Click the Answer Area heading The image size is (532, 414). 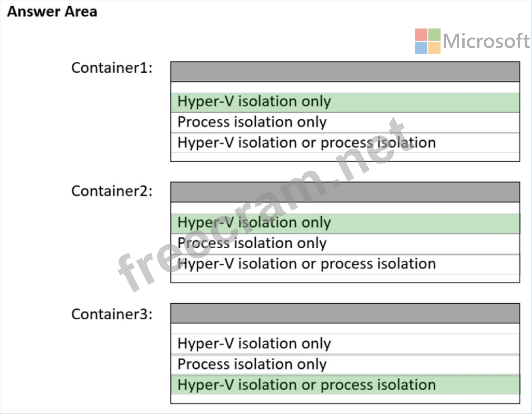point(52,12)
